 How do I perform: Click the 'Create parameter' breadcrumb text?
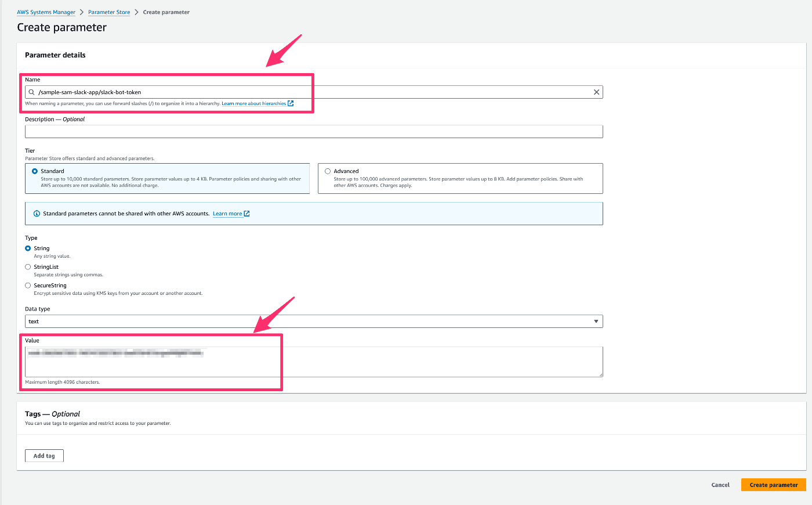166,12
